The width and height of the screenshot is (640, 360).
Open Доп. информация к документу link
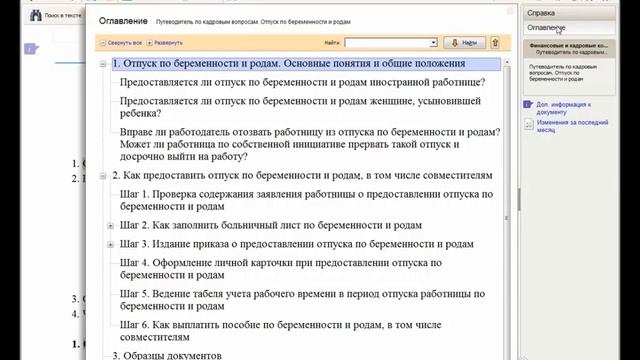click(x=564, y=108)
